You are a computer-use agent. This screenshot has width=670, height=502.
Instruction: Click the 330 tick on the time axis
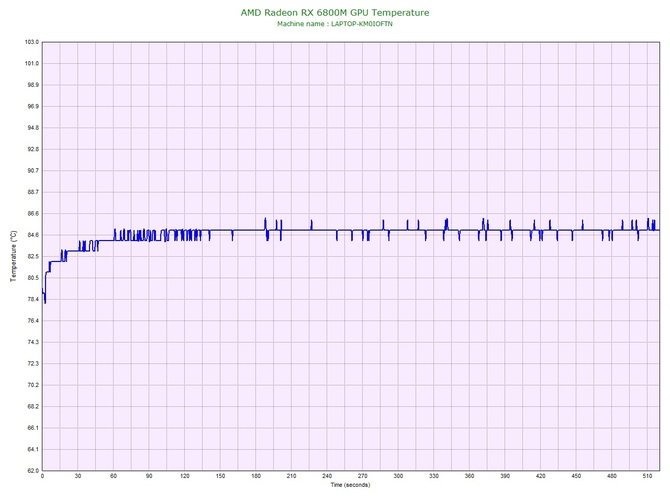coord(434,476)
